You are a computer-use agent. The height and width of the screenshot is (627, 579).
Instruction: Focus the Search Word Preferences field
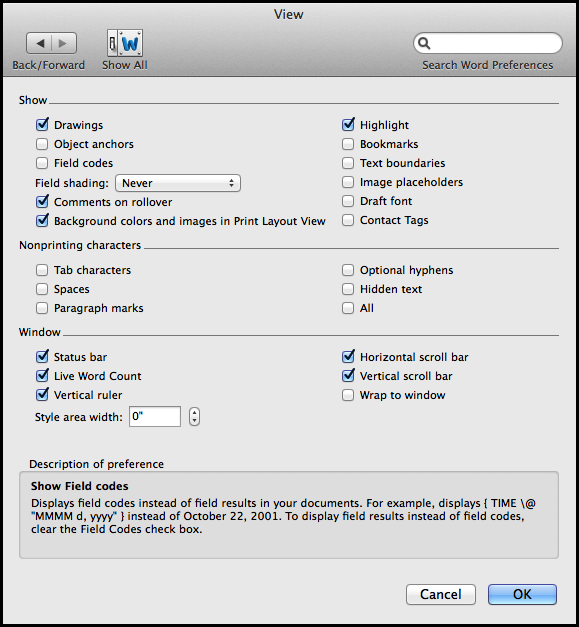click(488, 43)
